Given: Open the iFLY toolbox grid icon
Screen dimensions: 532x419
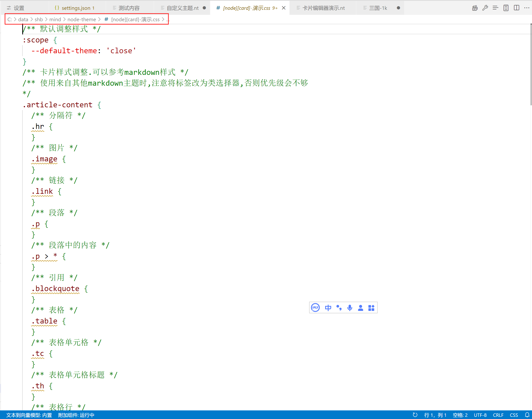Looking at the screenshot, I should click(371, 308).
